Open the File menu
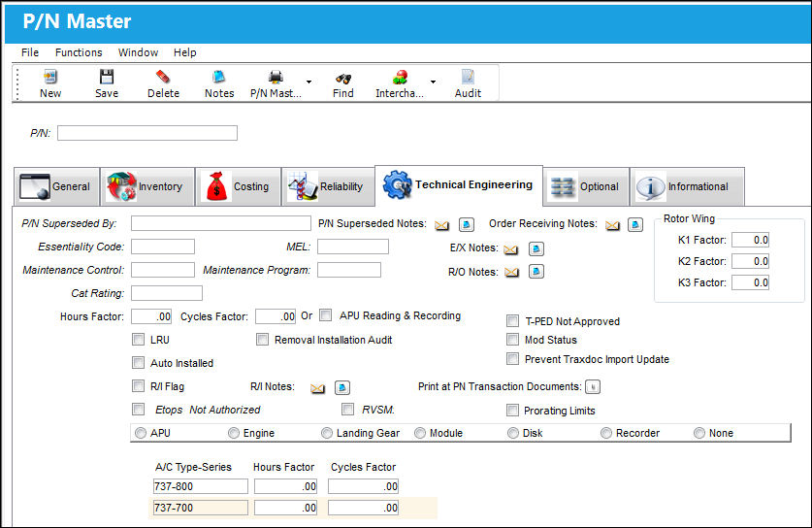The height and width of the screenshot is (528, 812). point(30,52)
